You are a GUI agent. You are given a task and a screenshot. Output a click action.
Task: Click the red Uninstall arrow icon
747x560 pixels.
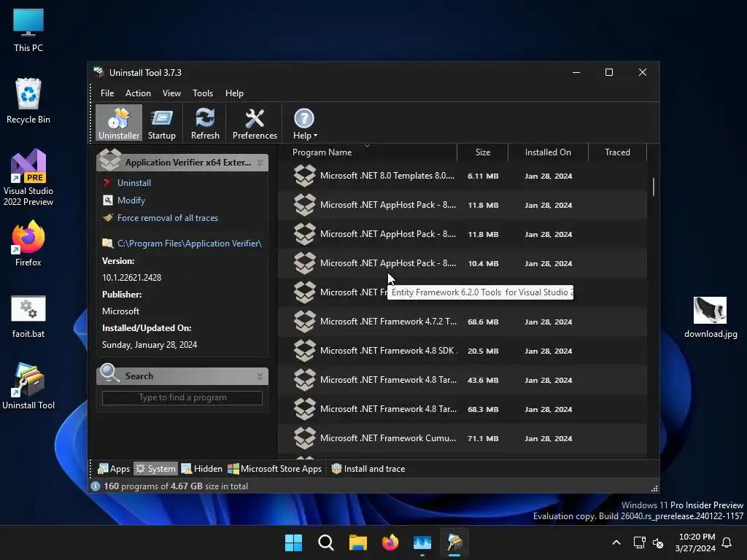tap(107, 183)
